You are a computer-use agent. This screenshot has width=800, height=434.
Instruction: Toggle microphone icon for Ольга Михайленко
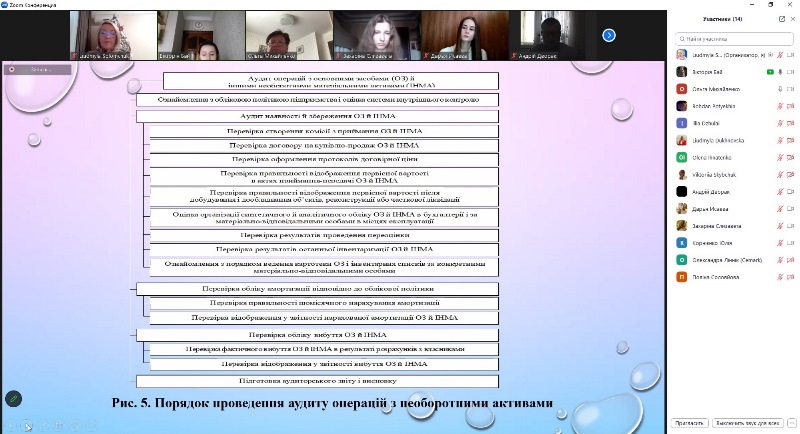[x=780, y=89]
